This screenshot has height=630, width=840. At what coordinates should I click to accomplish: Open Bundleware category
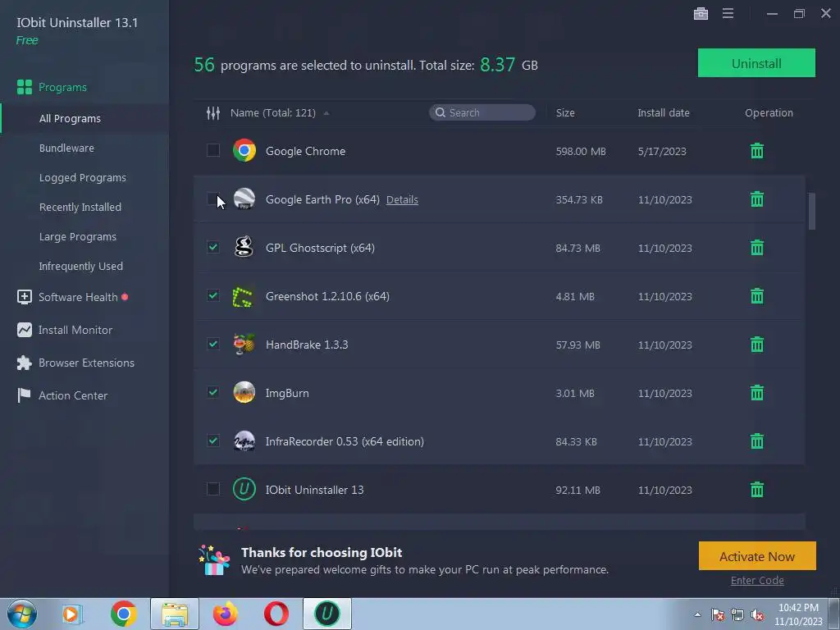click(66, 148)
